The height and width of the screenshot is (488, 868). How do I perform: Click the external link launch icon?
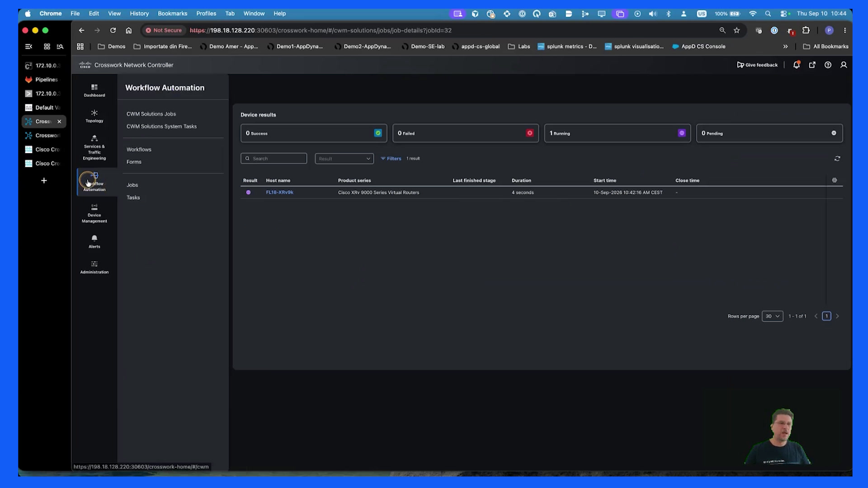[812, 65]
